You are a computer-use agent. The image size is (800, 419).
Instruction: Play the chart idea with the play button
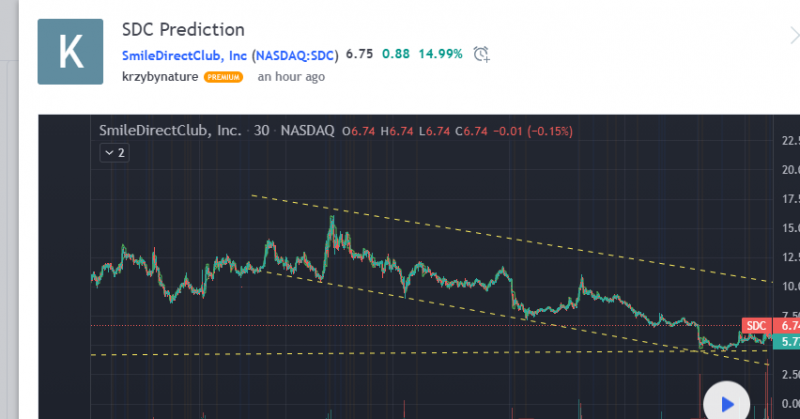click(x=726, y=404)
